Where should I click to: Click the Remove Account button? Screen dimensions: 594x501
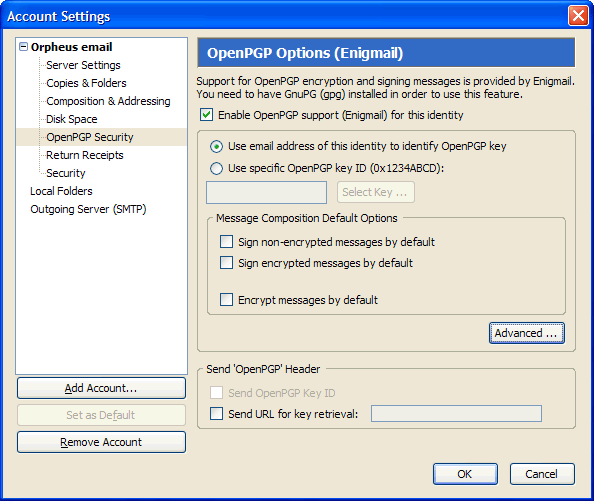tap(101, 442)
